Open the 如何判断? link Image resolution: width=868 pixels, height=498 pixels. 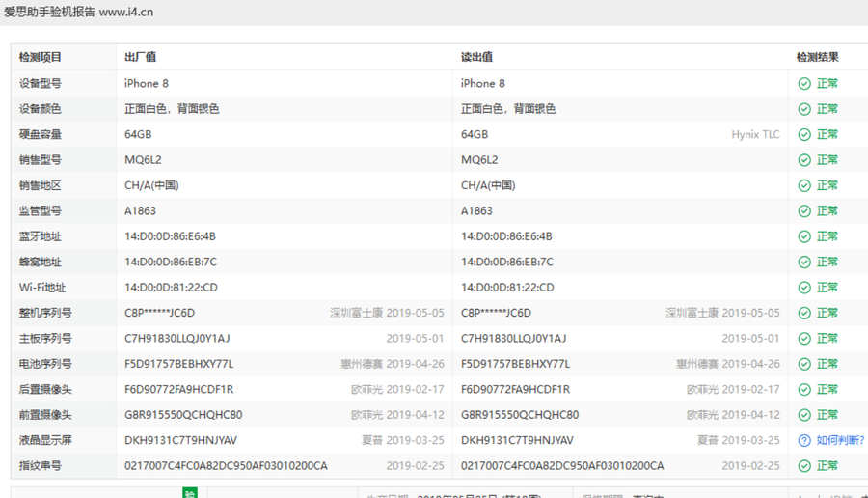(x=840, y=440)
